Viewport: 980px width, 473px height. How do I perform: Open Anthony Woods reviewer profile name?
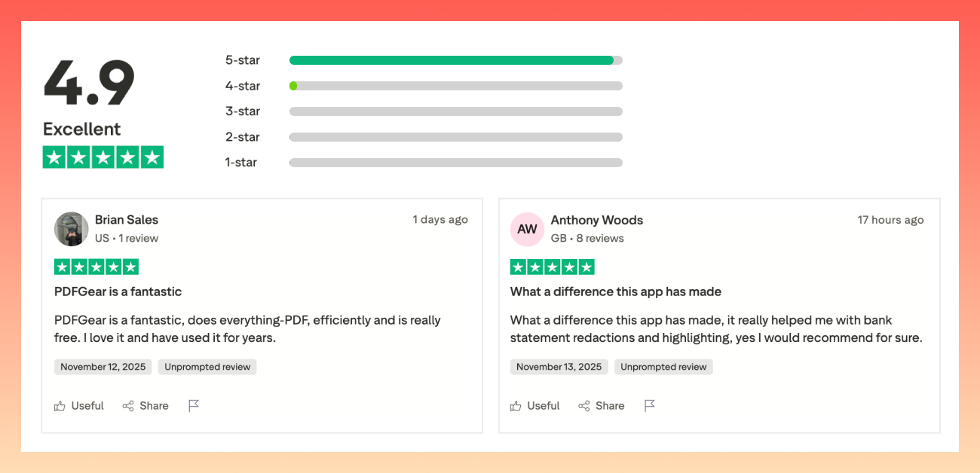point(596,220)
